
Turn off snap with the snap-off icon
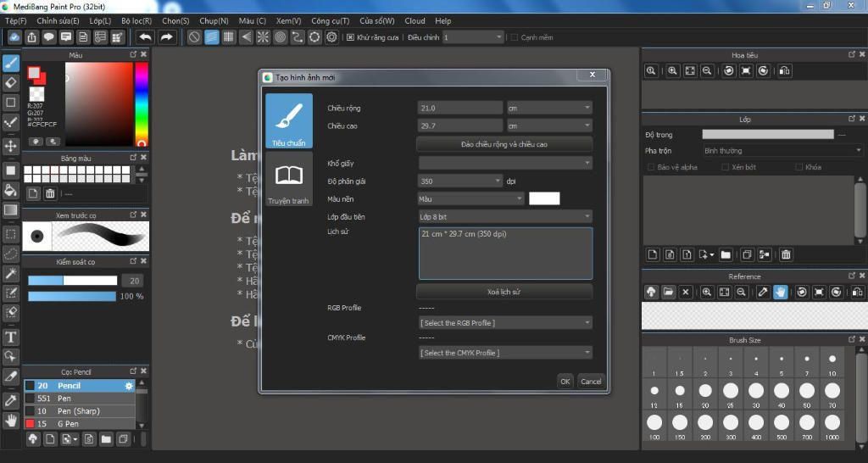[x=194, y=37]
